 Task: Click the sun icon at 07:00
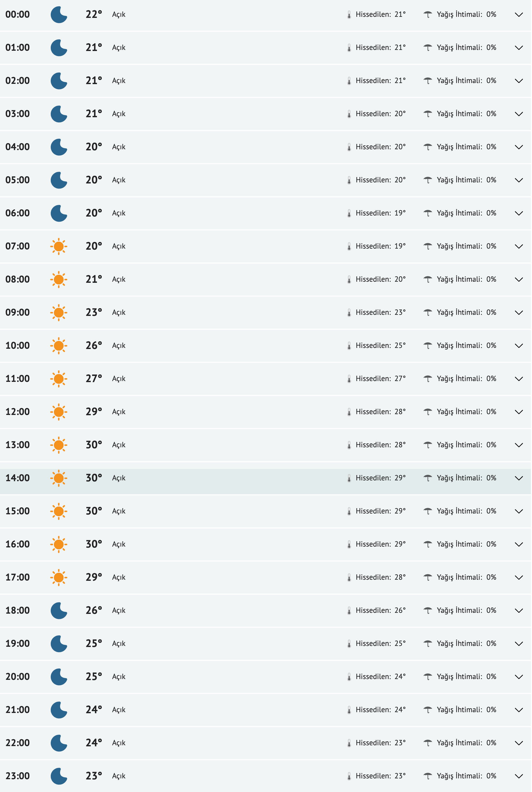click(59, 246)
